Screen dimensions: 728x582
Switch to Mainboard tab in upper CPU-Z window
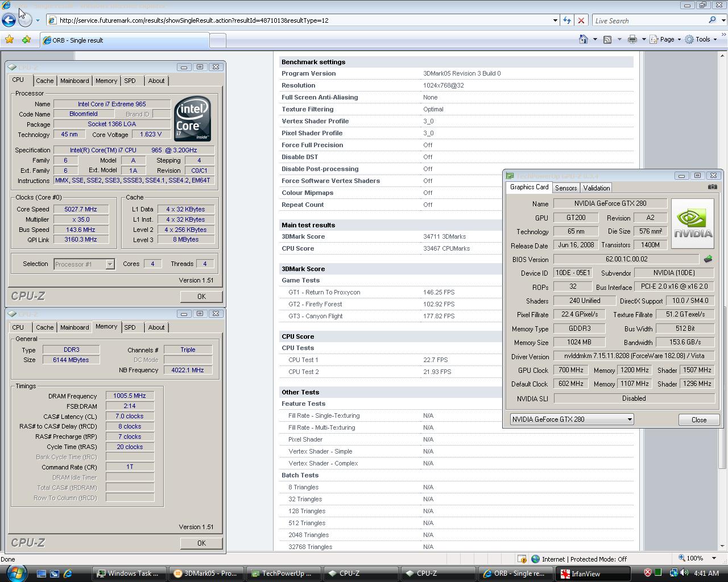pos(75,81)
